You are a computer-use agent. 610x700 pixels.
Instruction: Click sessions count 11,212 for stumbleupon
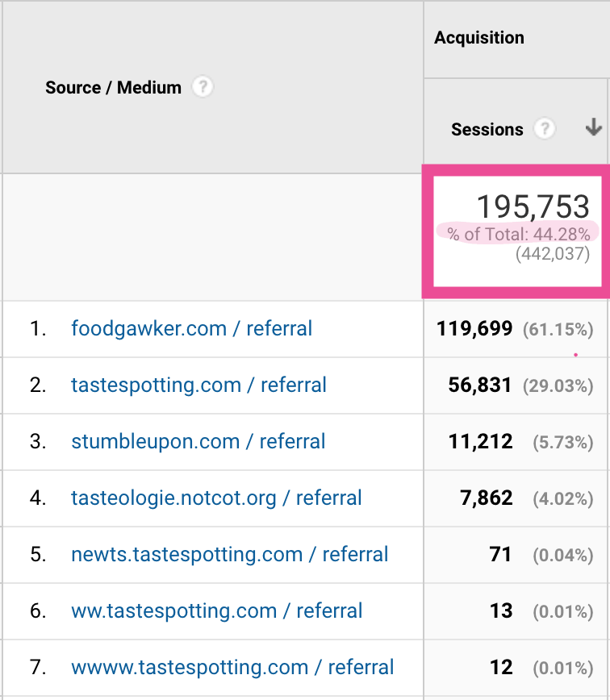pyautogui.click(x=480, y=441)
